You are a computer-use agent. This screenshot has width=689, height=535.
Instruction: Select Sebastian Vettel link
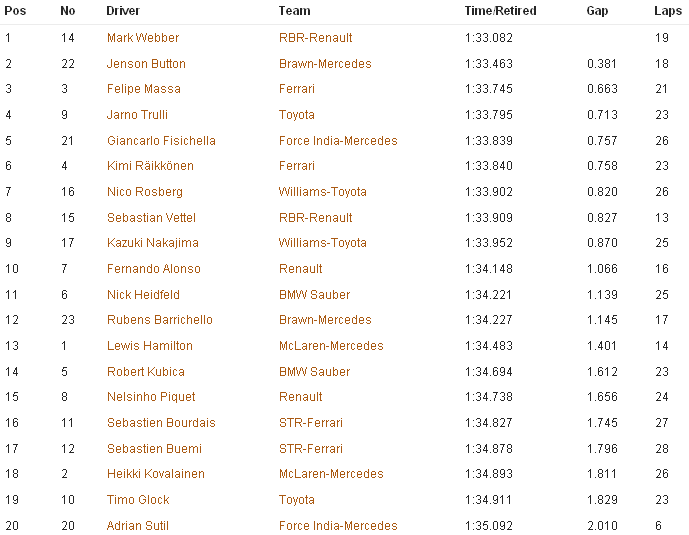click(151, 217)
